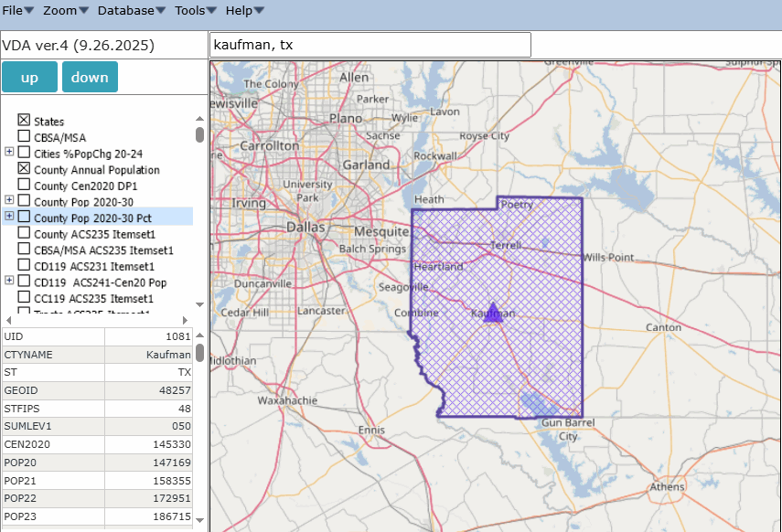
Task: Click the Help menu dropdown arrow
Action: tap(259, 10)
